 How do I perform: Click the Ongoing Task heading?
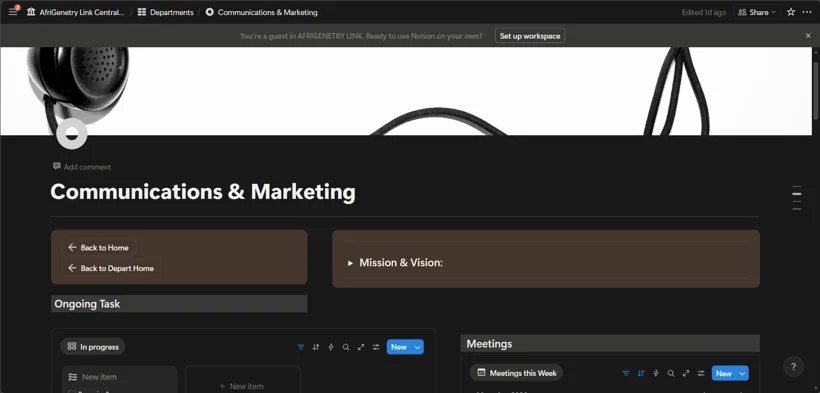(x=87, y=304)
